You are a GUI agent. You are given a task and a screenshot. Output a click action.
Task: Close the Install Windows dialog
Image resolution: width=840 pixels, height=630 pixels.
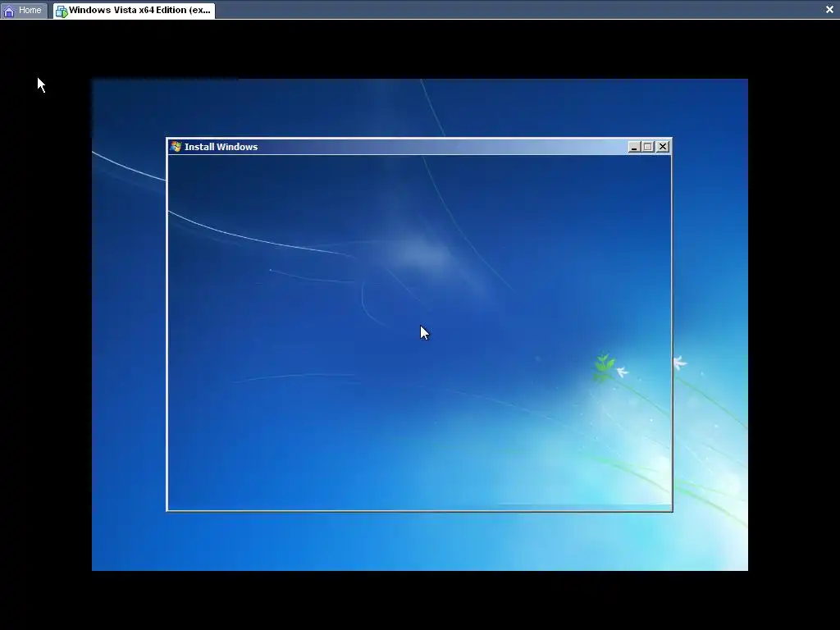click(x=663, y=147)
